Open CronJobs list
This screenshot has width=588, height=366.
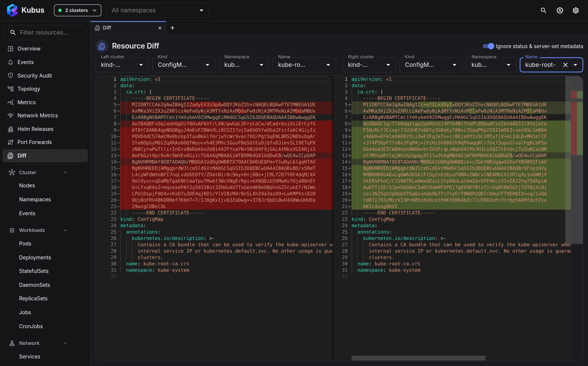click(31, 326)
